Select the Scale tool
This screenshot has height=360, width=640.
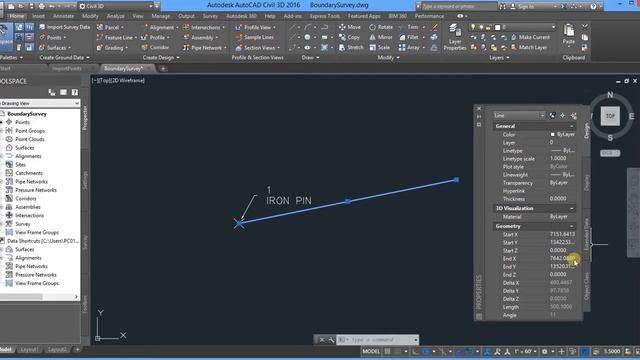[380, 47]
